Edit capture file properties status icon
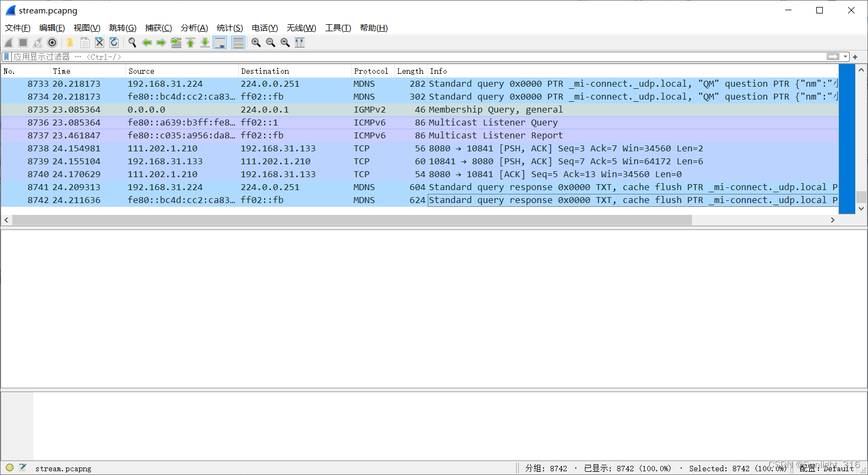This screenshot has height=475, width=868. 23,467
